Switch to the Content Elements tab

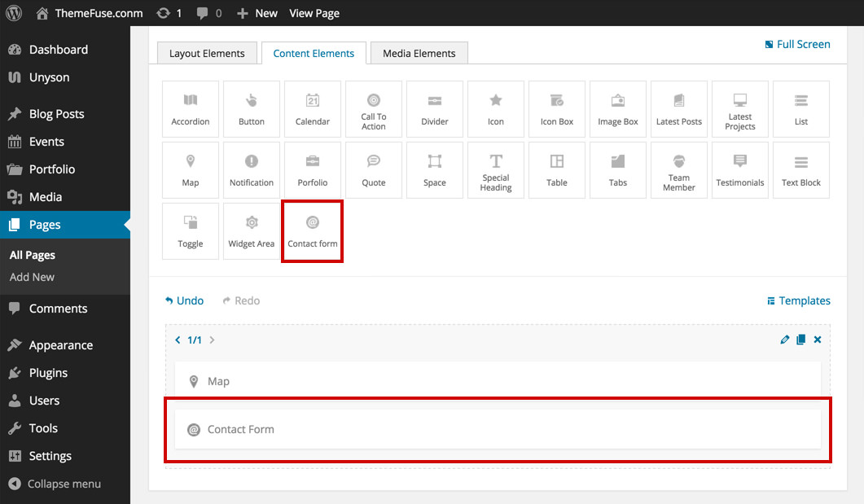tap(314, 54)
